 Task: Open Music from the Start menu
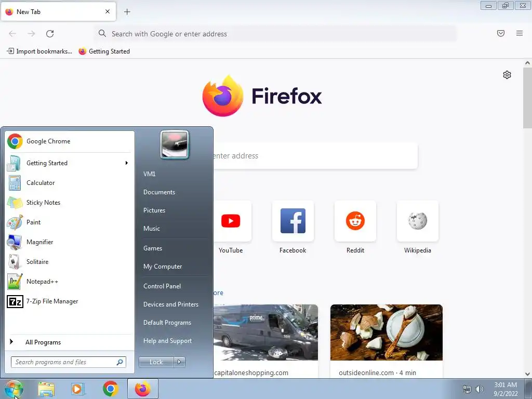151,229
